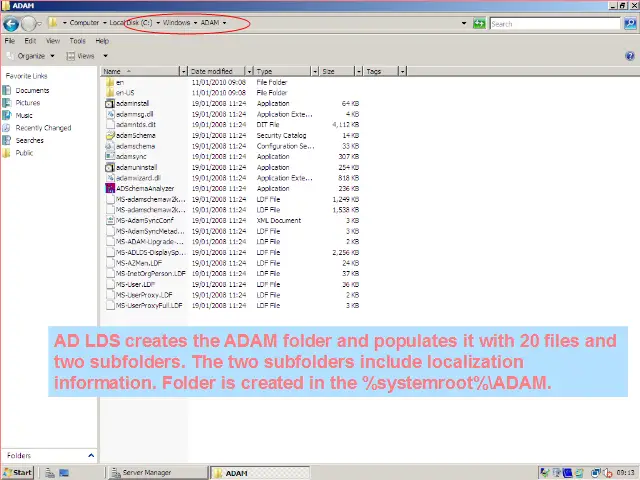Select the adamsync application icon
640x480 pixels.
(x=110, y=157)
